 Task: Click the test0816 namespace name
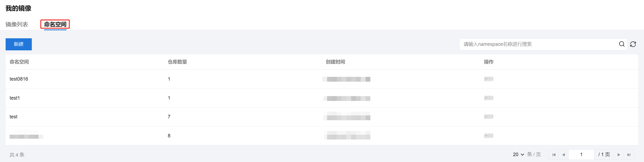click(x=19, y=79)
